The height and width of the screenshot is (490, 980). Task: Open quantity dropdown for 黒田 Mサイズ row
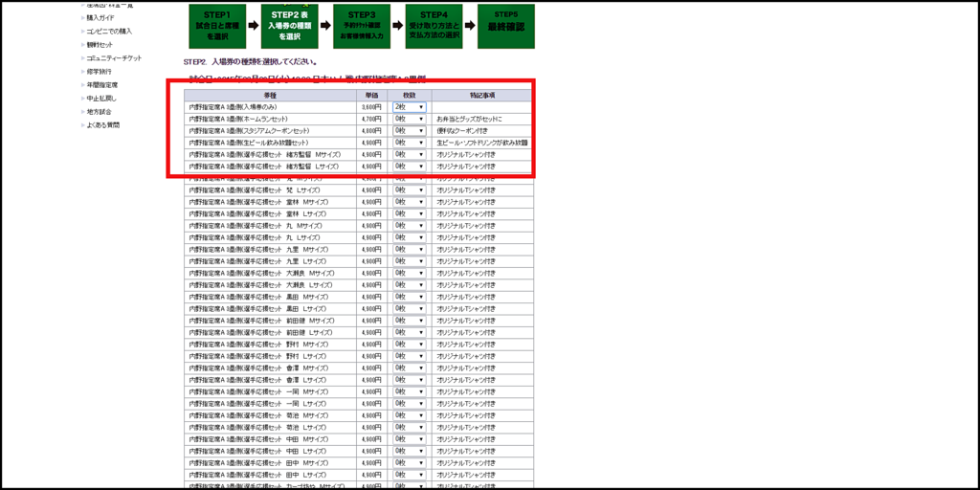click(x=410, y=297)
